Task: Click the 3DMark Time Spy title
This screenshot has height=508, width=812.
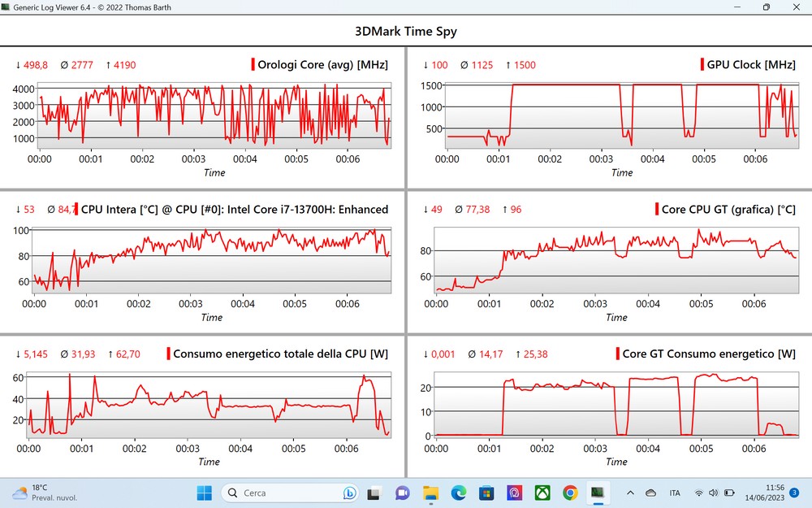Action: [x=406, y=32]
